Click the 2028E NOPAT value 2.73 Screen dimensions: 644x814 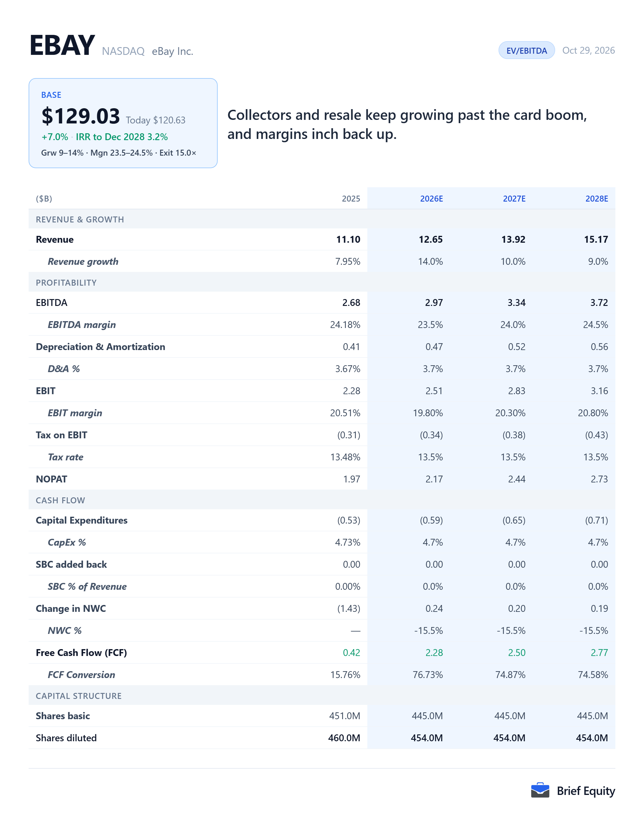(x=599, y=479)
